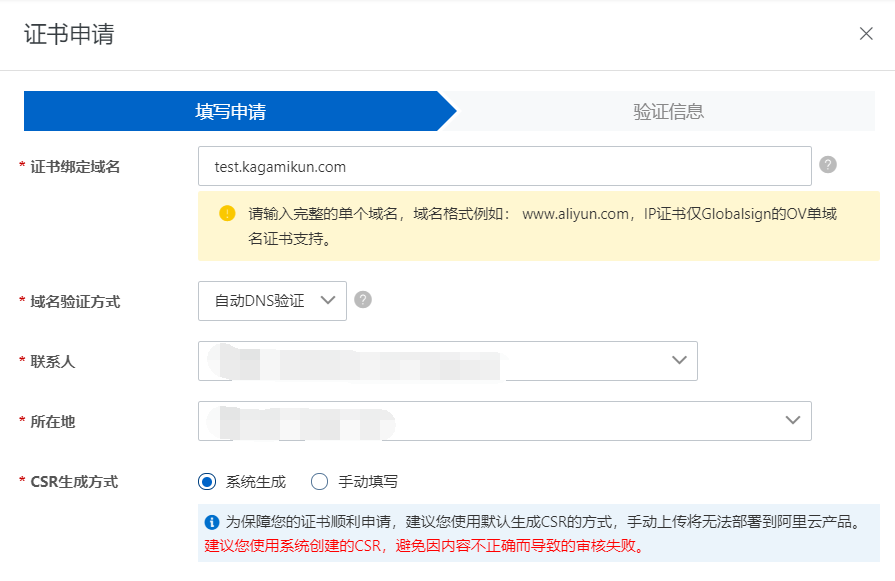Expand the 联系人 dropdown
This screenshot has height=581, width=895.
[x=447, y=361]
